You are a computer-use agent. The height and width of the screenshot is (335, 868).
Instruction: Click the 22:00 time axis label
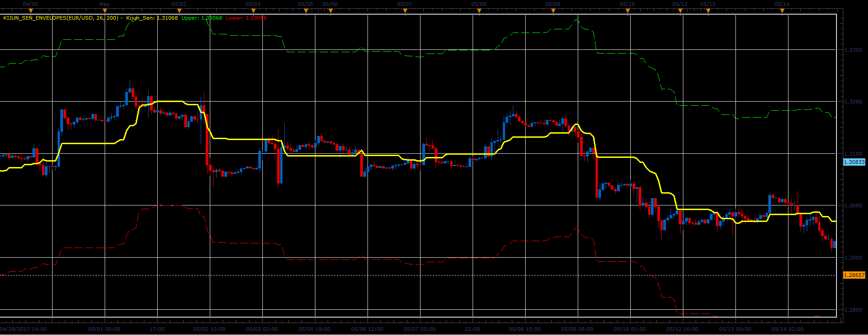pyautogui.click(x=472, y=329)
